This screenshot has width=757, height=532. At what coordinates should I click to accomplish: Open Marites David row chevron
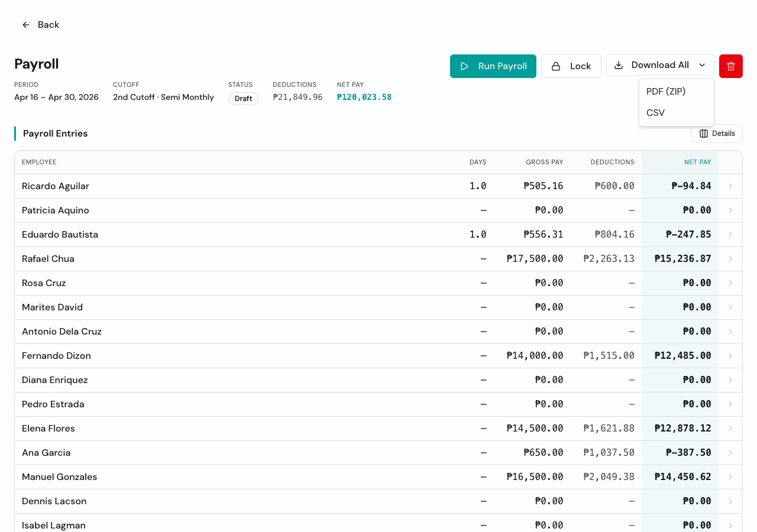pos(730,307)
